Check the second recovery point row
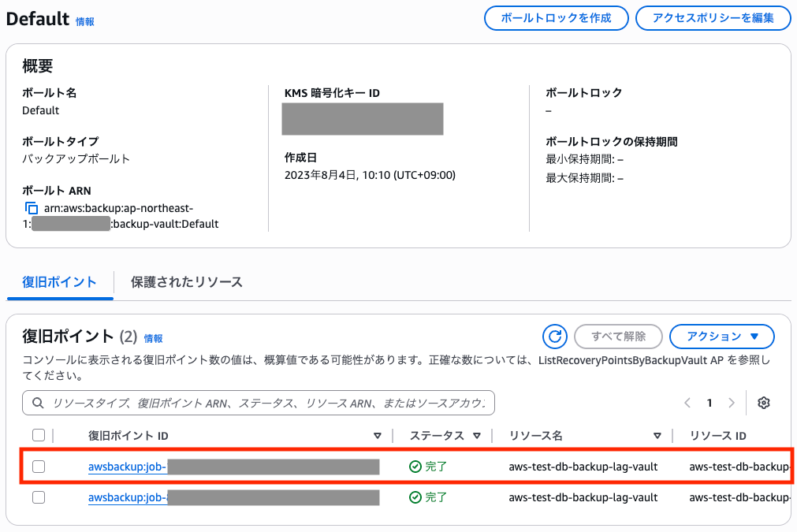Image resolution: width=797 pixels, height=532 pixels. (39, 497)
